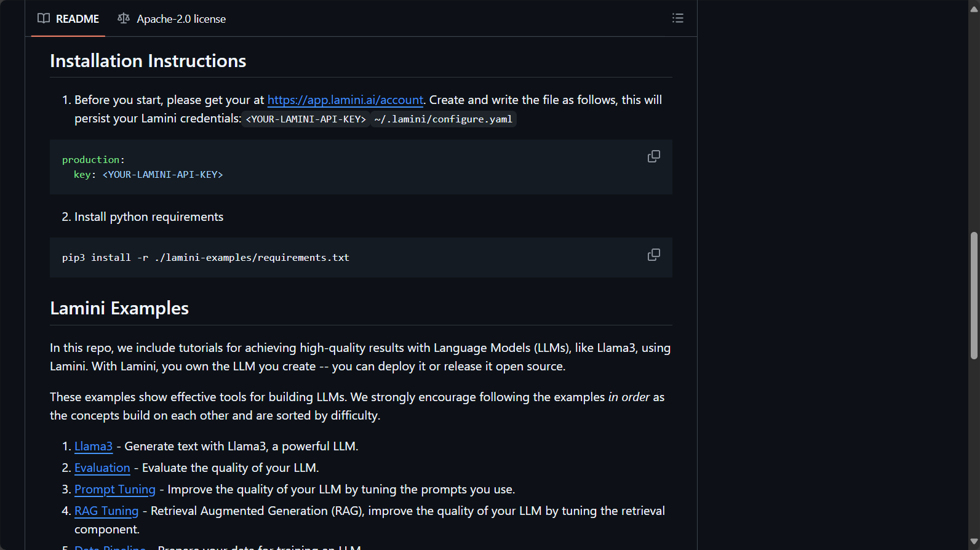Click the 'key: <YOUR-LAMINI-API-KEY>' code line
This screenshot has height=550, width=980.
(x=148, y=175)
